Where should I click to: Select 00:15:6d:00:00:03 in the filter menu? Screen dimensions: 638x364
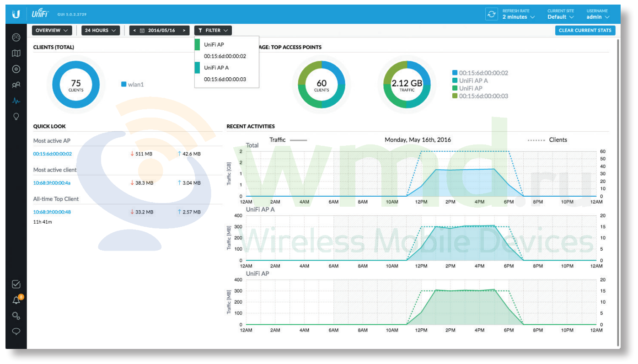coord(227,79)
